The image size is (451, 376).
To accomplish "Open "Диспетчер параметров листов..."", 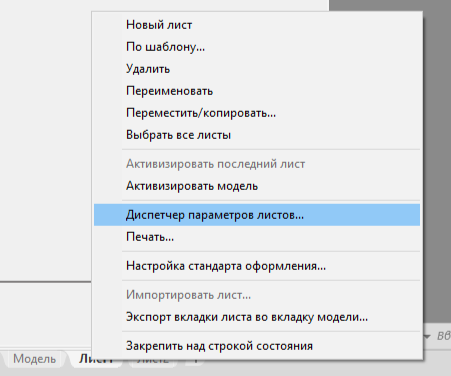I will (257, 215).
